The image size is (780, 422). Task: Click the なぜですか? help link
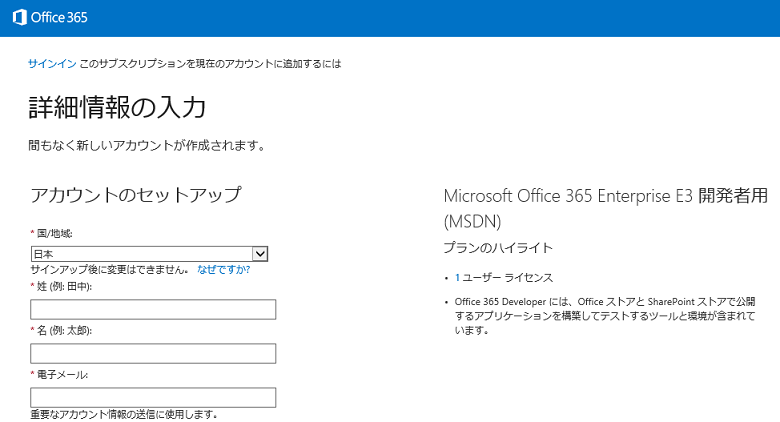tap(223, 270)
